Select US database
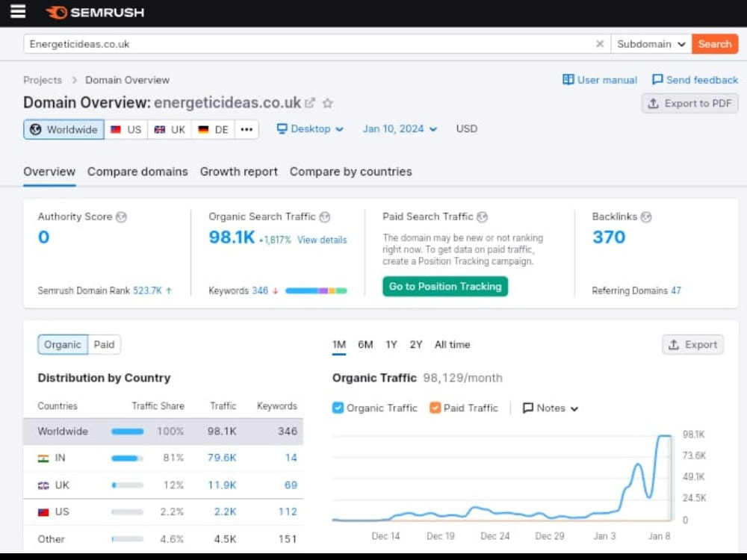 point(125,129)
